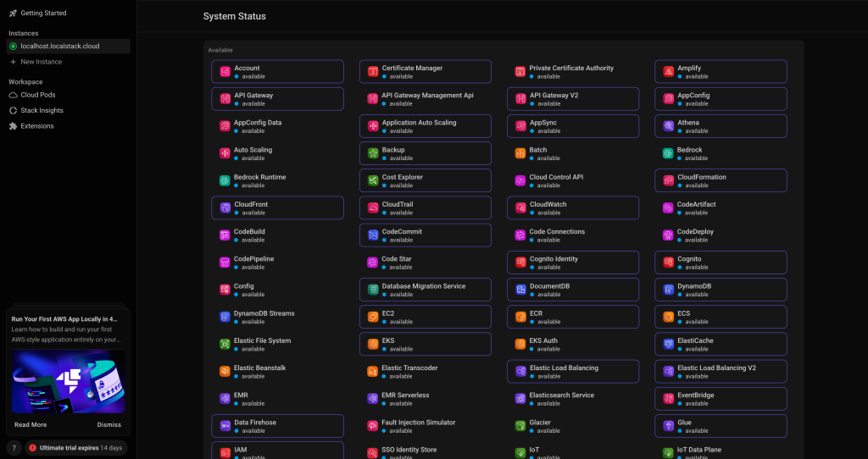Click the CloudFormation service icon
Screen dimensions: 868x459
tap(669, 180)
